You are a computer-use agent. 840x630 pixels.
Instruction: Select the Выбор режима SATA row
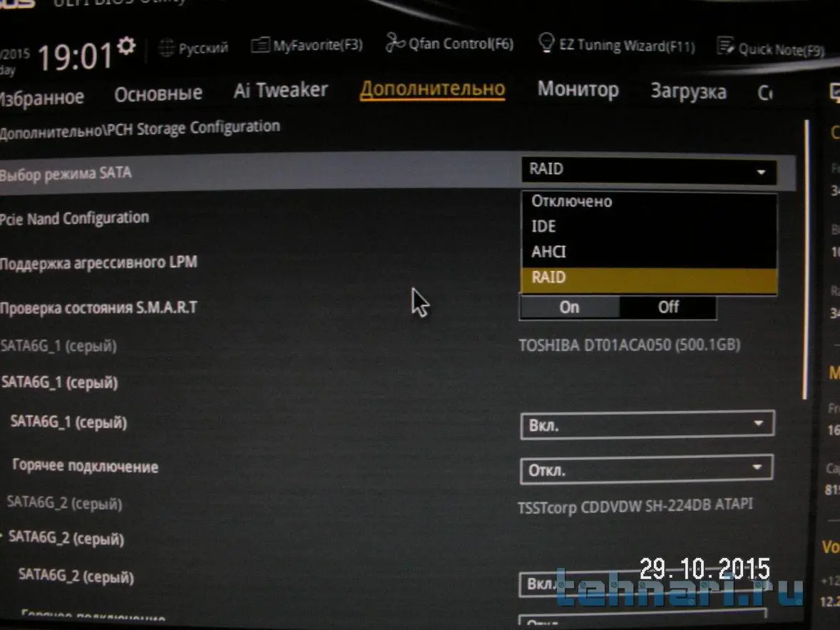click(396, 173)
